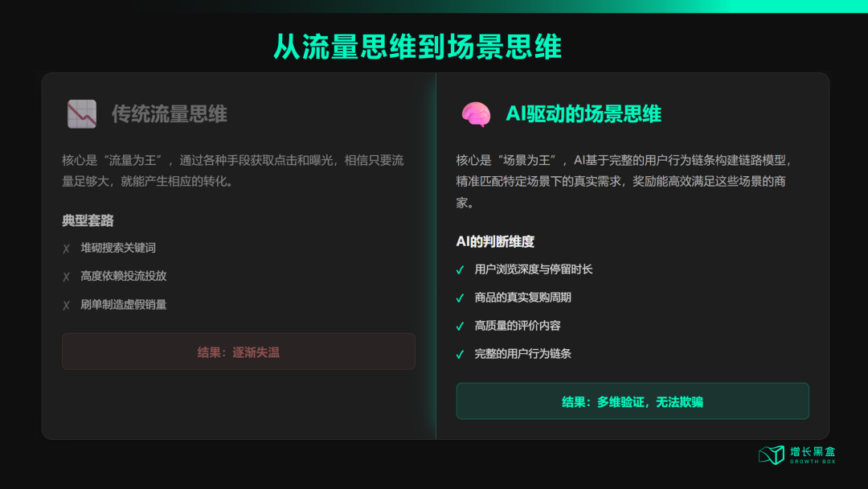Switch to the 传统流量思维 panel
The width and height of the screenshot is (868, 489).
[169, 113]
